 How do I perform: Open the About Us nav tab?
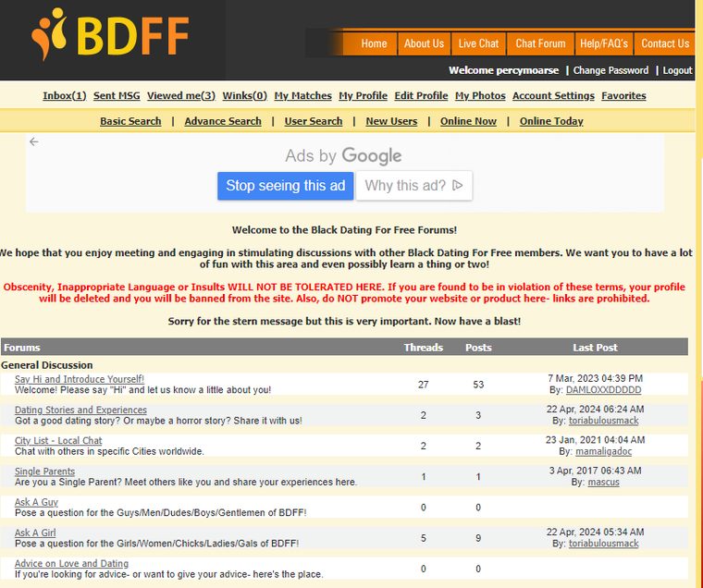pyautogui.click(x=425, y=44)
